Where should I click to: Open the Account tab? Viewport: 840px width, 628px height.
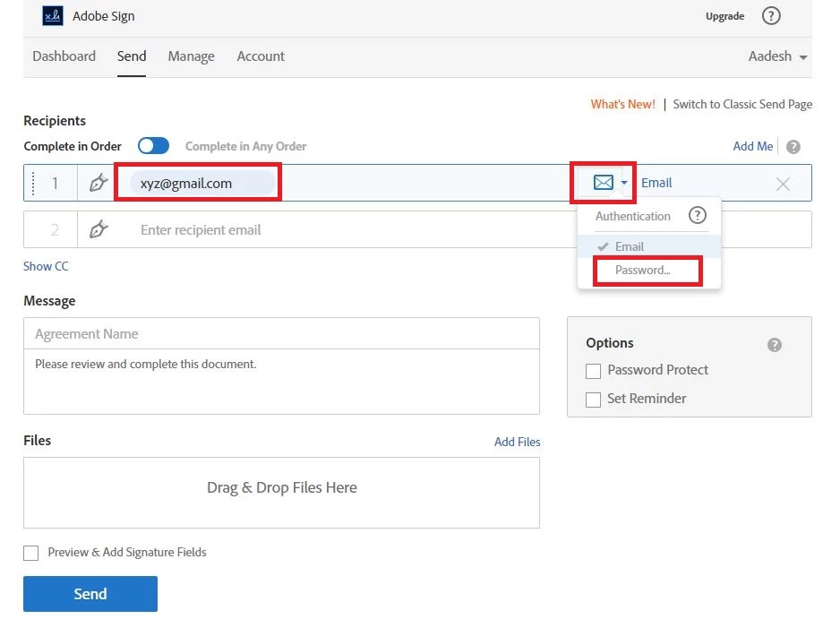coord(261,56)
